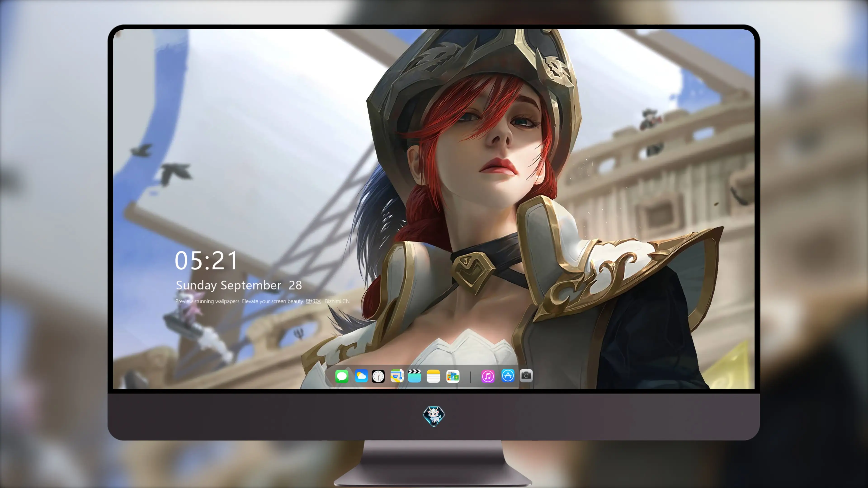Open the gray Camera app in the dock

tap(526, 375)
